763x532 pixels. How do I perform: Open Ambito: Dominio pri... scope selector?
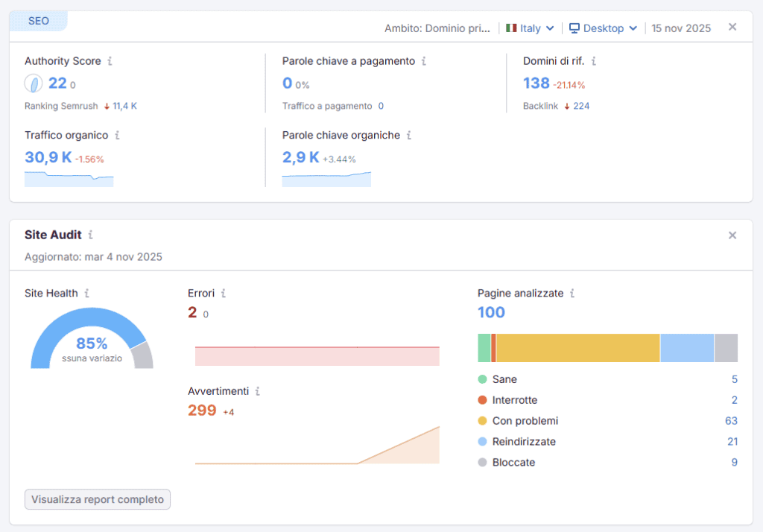pyautogui.click(x=437, y=28)
